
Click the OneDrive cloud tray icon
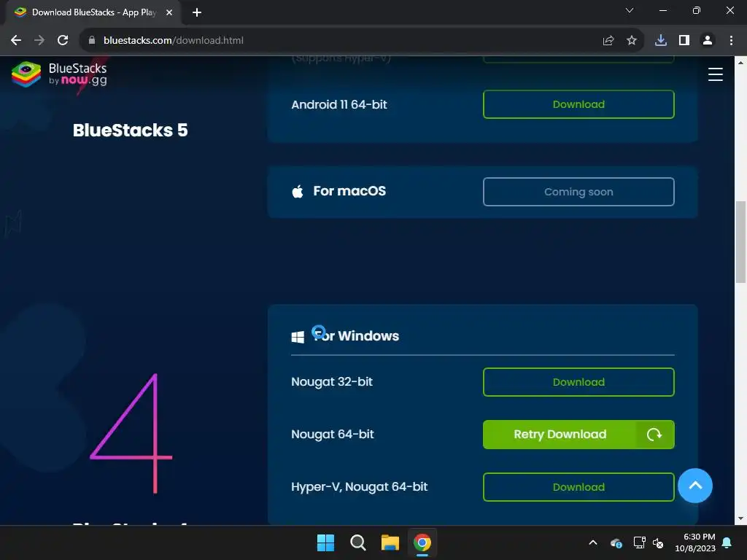click(616, 542)
